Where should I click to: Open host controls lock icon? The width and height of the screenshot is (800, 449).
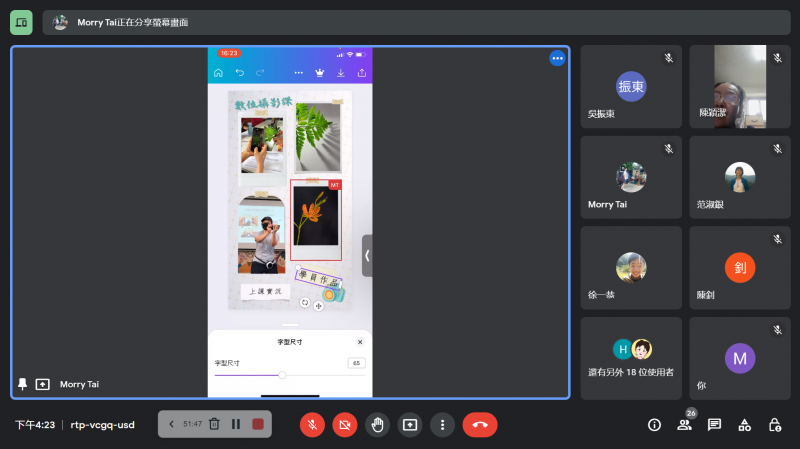coord(774,425)
